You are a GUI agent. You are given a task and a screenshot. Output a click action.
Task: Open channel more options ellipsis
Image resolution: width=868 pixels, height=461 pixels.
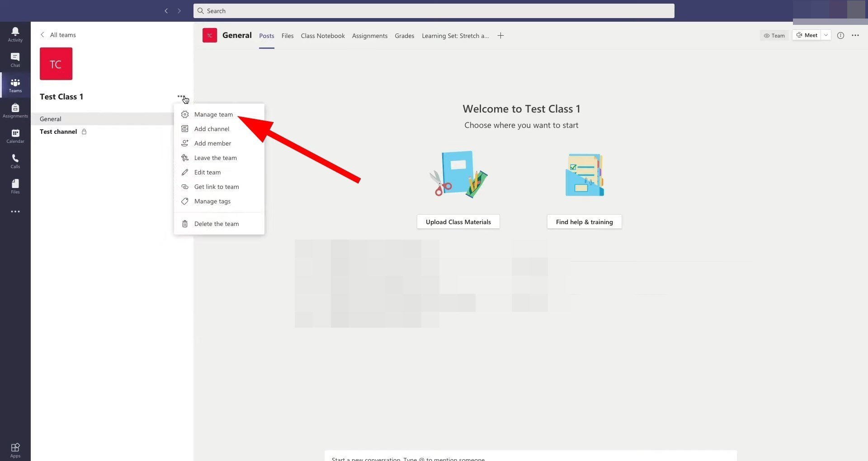click(x=855, y=35)
